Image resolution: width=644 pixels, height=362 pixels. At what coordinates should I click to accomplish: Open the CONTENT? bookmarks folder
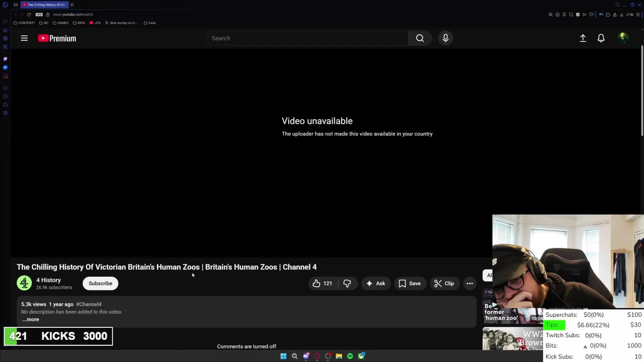pyautogui.click(x=24, y=23)
